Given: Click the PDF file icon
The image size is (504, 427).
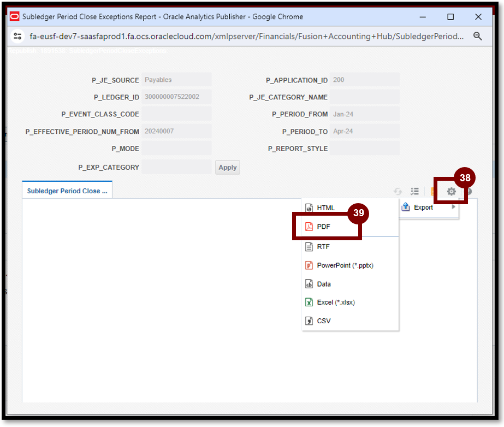Looking at the screenshot, I should pos(309,227).
